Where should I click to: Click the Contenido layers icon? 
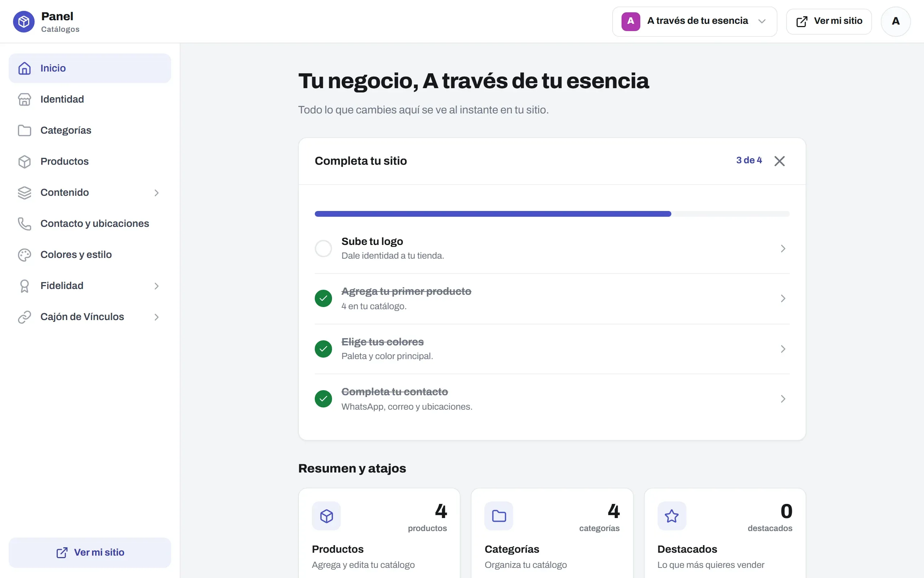coord(25,193)
